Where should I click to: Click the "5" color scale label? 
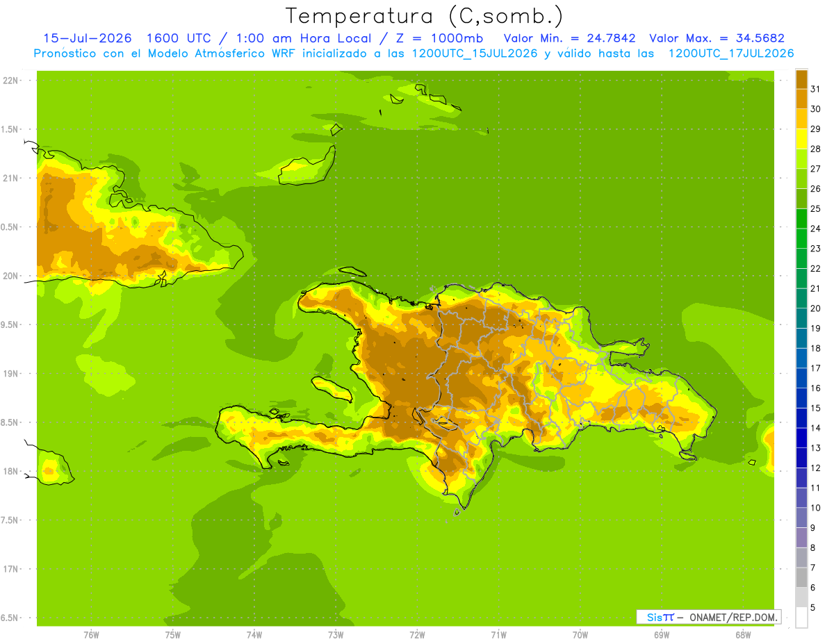(813, 608)
